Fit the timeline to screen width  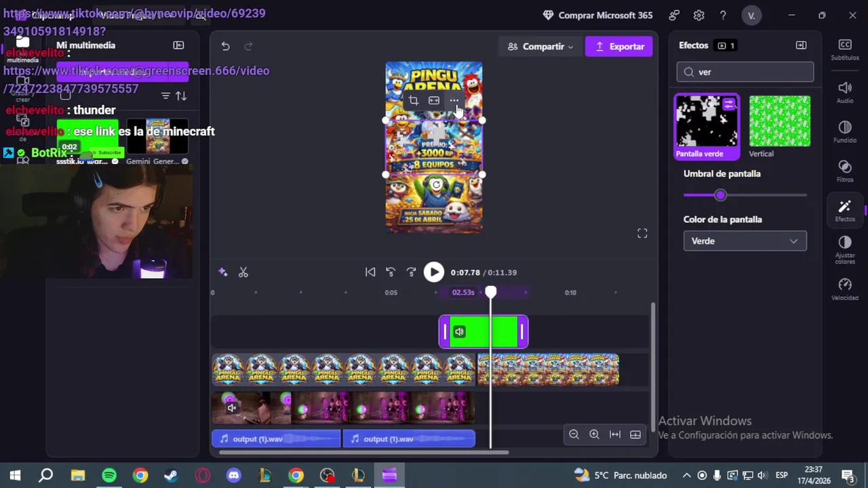click(615, 434)
